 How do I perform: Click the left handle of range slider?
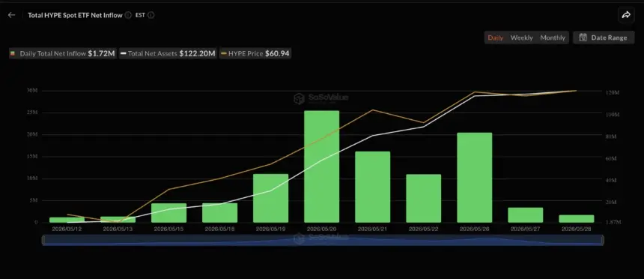[x=43, y=240]
